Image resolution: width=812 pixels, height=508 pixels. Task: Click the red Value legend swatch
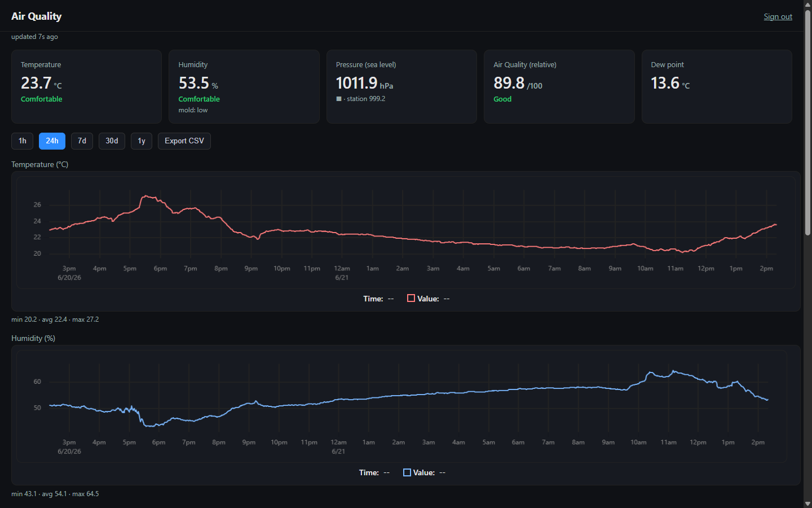pos(411,298)
